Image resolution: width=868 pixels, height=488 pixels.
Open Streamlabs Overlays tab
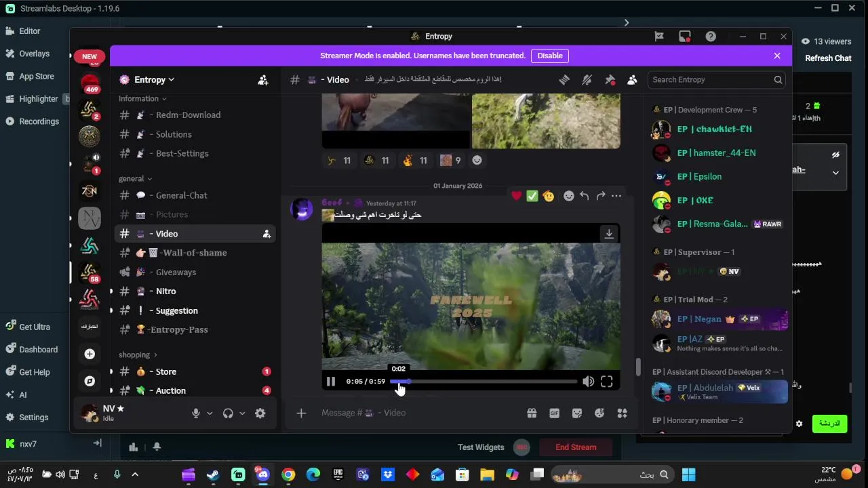pos(27,54)
